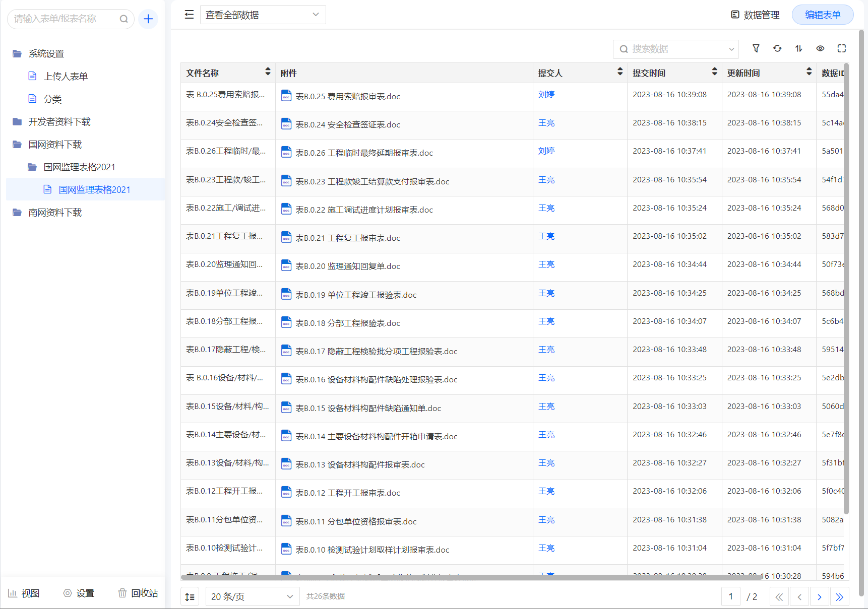Image resolution: width=868 pixels, height=609 pixels.
Task: Enter fullscreen table view
Action: point(841,48)
